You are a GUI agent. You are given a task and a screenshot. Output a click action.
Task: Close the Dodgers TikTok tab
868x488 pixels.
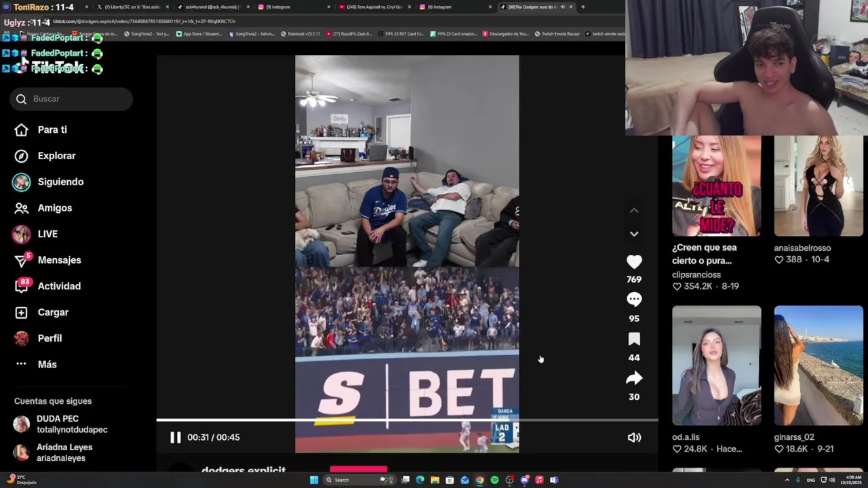(571, 7)
